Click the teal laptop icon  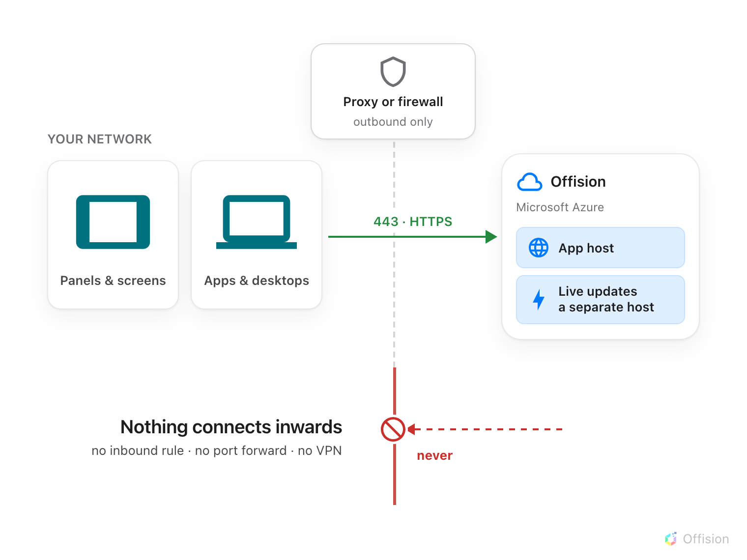tap(257, 222)
